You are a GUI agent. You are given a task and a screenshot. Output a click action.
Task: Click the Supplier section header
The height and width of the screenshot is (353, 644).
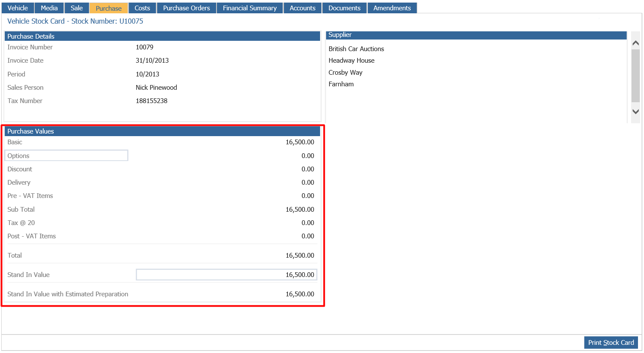[476, 35]
